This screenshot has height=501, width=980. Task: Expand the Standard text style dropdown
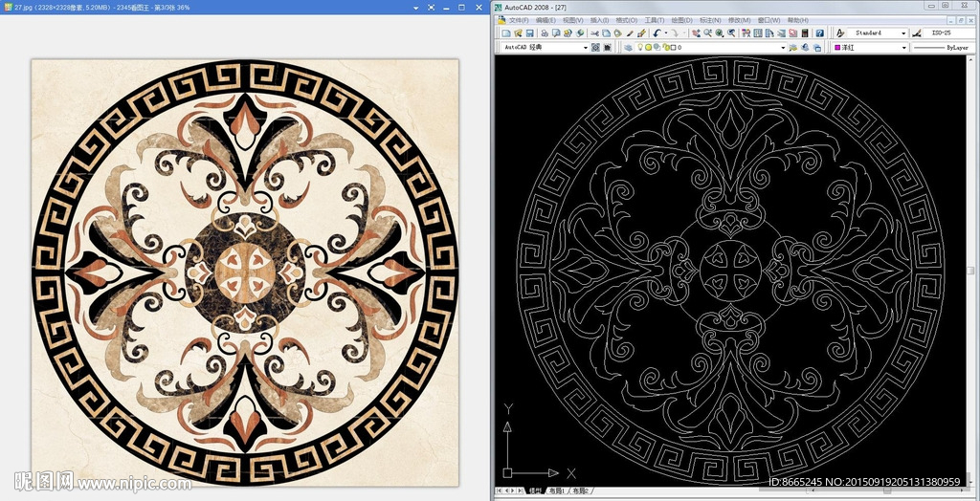903,33
